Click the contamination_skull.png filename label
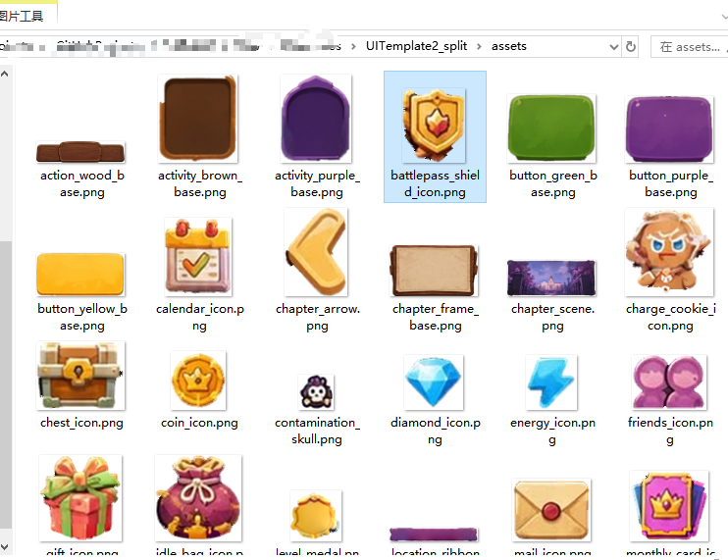 317,431
